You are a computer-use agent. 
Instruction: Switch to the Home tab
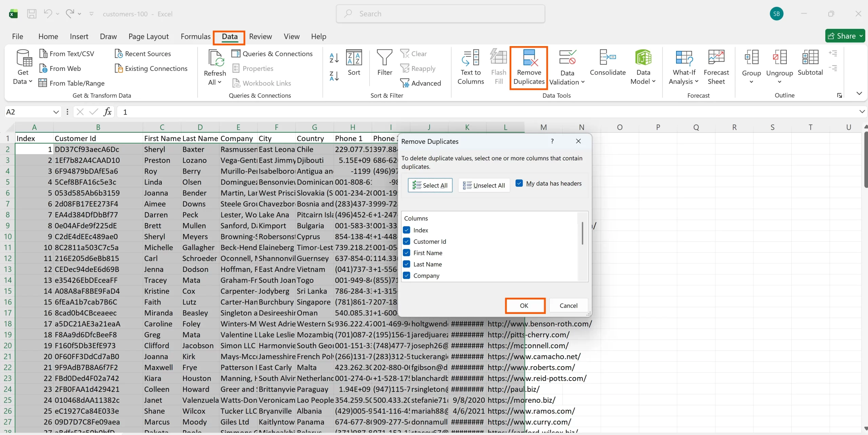tap(48, 36)
